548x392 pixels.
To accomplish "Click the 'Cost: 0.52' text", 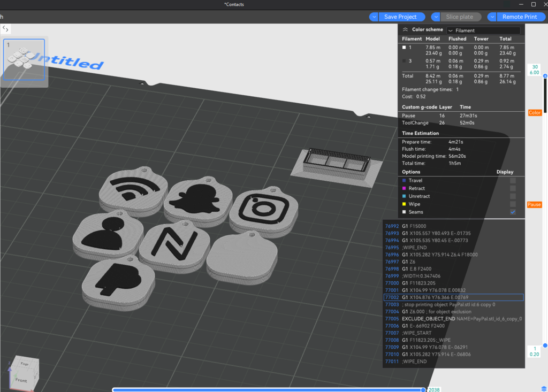I will pyautogui.click(x=414, y=96).
